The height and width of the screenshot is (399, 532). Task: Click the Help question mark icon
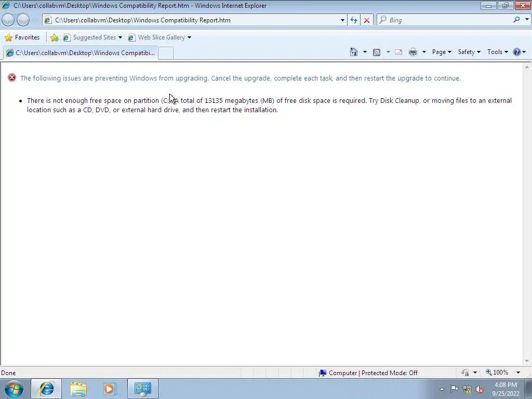click(x=517, y=52)
